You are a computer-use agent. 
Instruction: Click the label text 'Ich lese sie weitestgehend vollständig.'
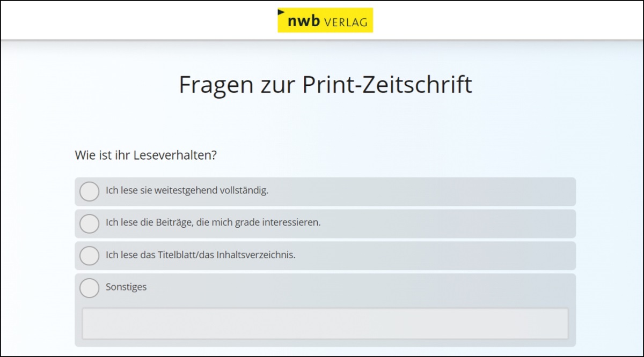tap(187, 191)
